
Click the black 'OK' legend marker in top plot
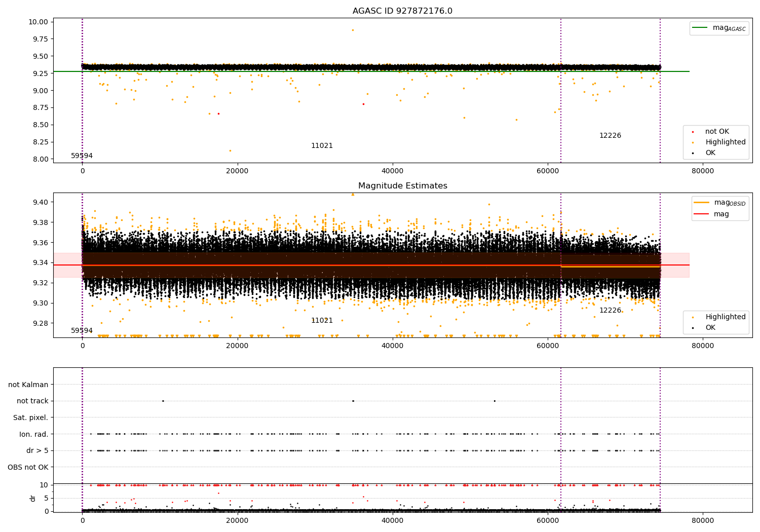(x=693, y=153)
